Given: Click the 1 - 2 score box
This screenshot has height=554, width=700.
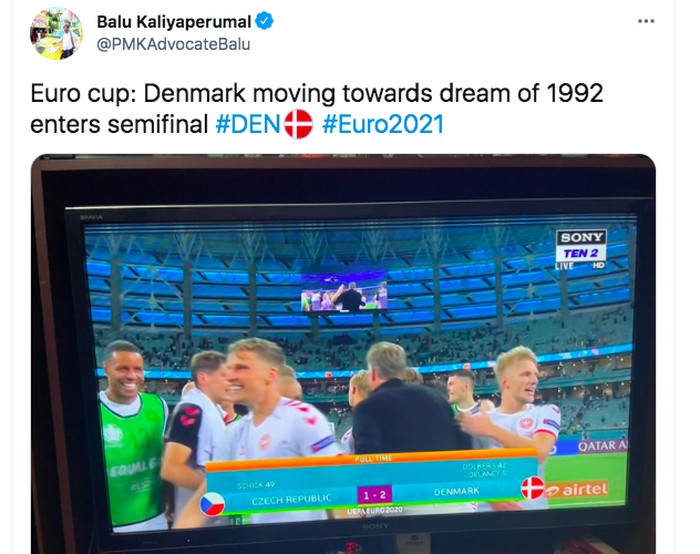Looking at the screenshot, I should pyautogui.click(x=375, y=495).
